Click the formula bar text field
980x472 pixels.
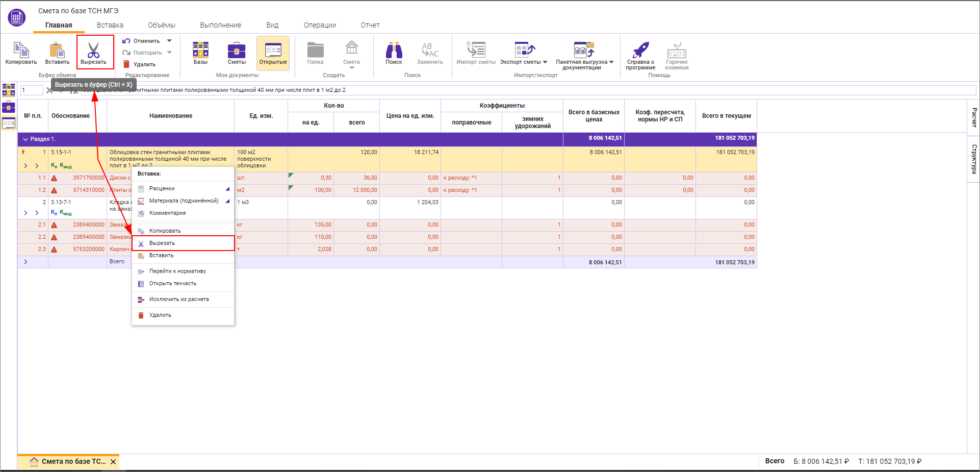click(528, 90)
